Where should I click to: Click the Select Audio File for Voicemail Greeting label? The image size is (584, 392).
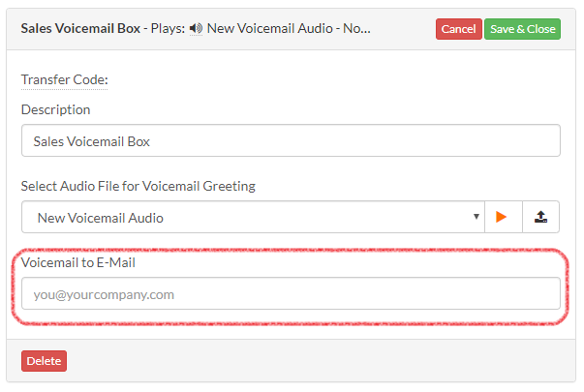coord(138,186)
